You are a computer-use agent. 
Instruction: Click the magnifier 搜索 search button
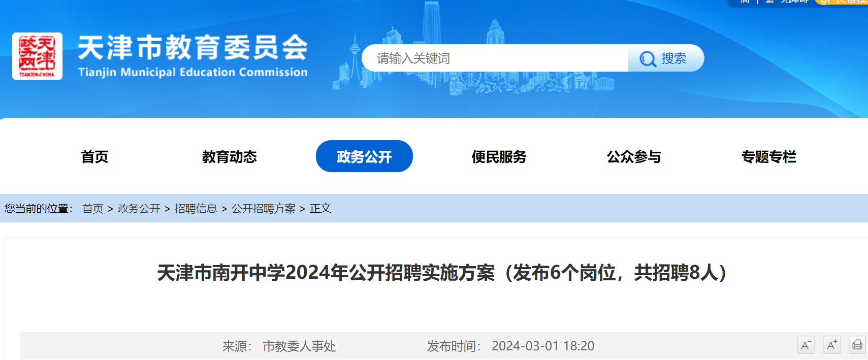(665, 58)
